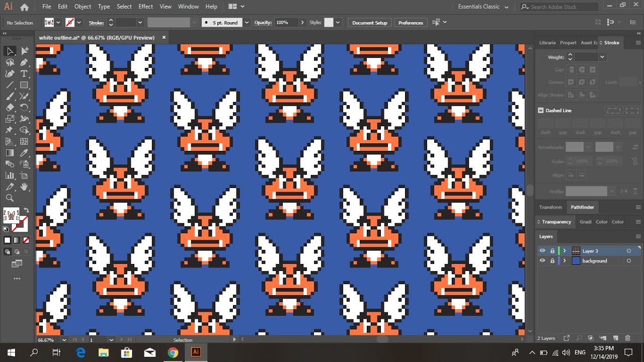Set paint to None in toolbar
This screenshot has height=362, width=644.
[26, 240]
